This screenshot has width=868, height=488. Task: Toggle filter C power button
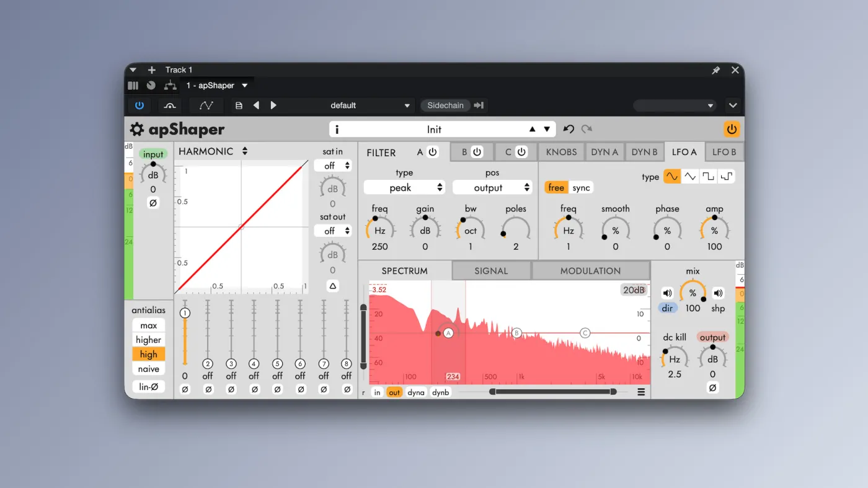521,152
